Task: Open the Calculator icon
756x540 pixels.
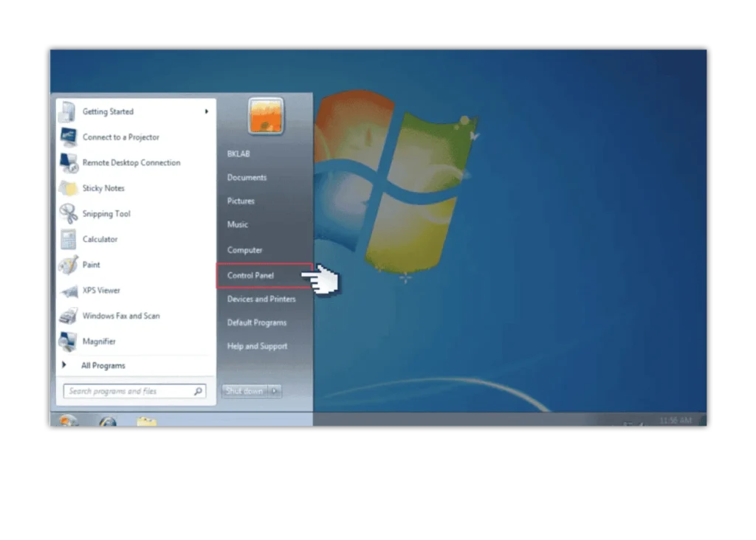Action: click(68, 240)
